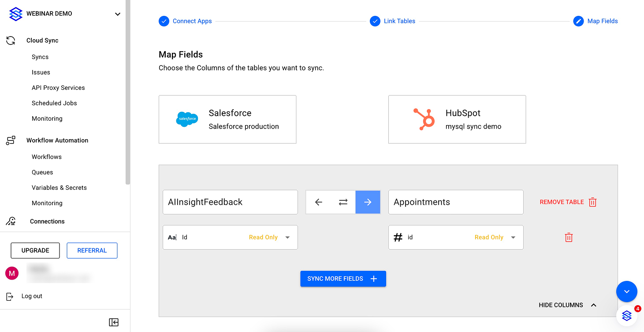Set sync direction to left arrow
644x332 pixels.
pyautogui.click(x=318, y=202)
